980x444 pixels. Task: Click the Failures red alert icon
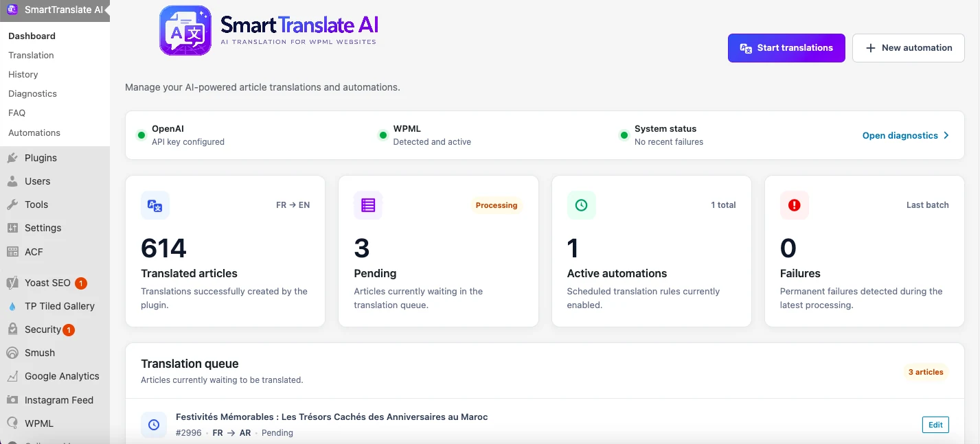795,205
